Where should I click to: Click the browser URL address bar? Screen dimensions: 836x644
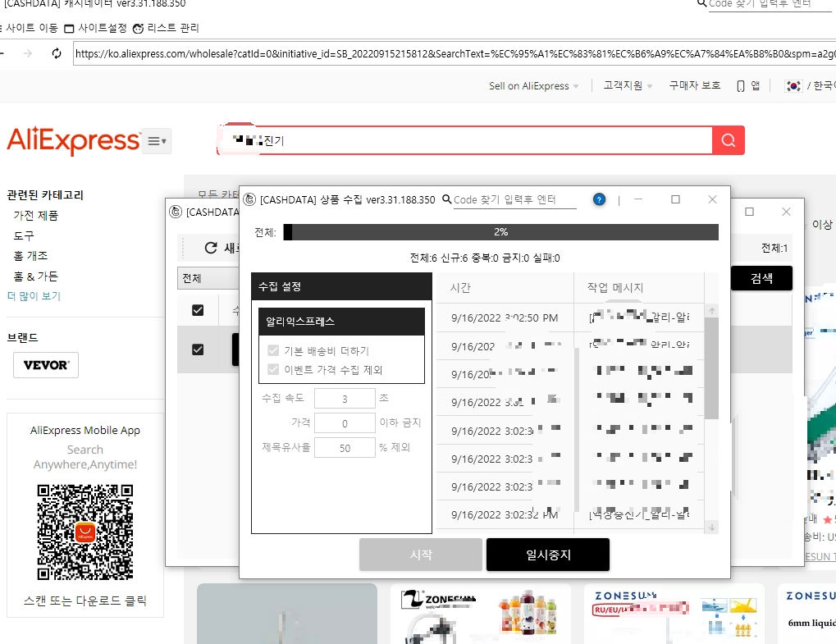(x=455, y=53)
